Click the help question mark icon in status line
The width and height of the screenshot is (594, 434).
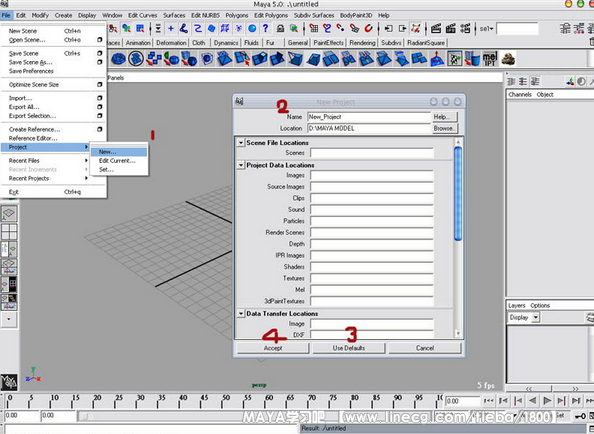click(x=266, y=28)
